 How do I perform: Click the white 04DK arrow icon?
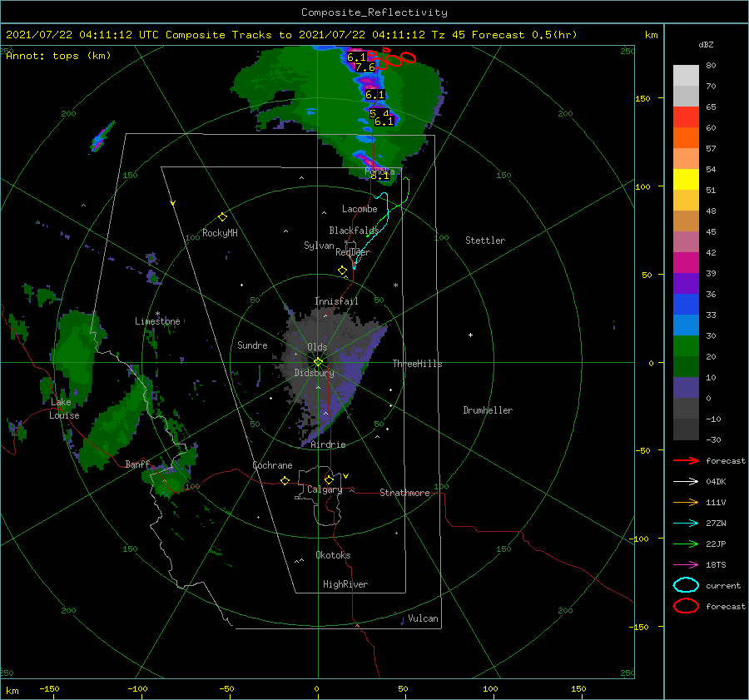coord(686,481)
